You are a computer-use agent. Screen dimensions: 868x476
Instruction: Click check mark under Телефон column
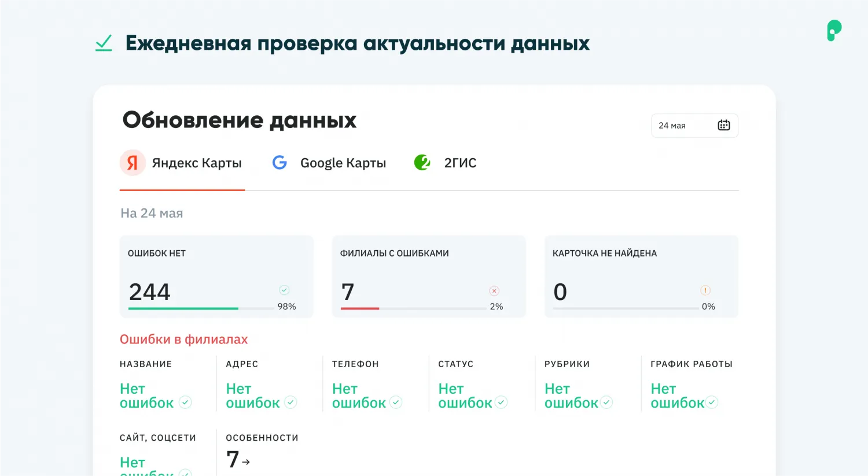coord(396,402)
